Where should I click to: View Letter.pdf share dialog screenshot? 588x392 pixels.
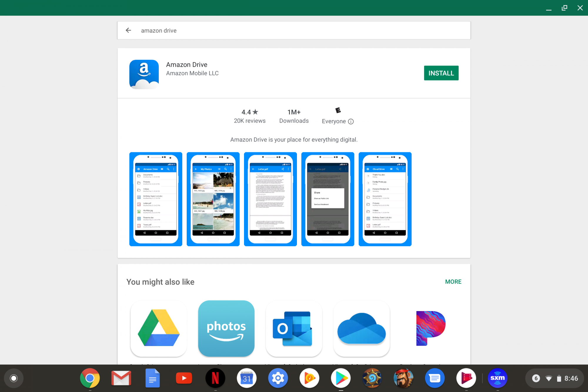tap(328, 199)
